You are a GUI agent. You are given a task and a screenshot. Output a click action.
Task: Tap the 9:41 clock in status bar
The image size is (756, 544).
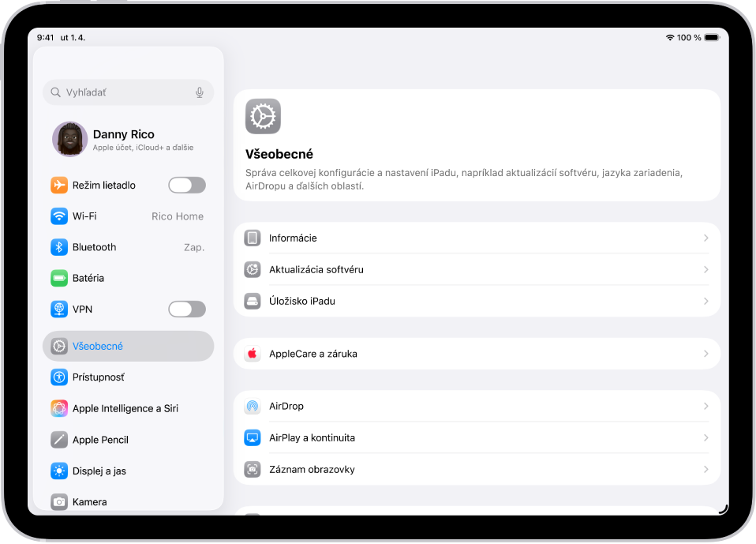click(45, 38)
